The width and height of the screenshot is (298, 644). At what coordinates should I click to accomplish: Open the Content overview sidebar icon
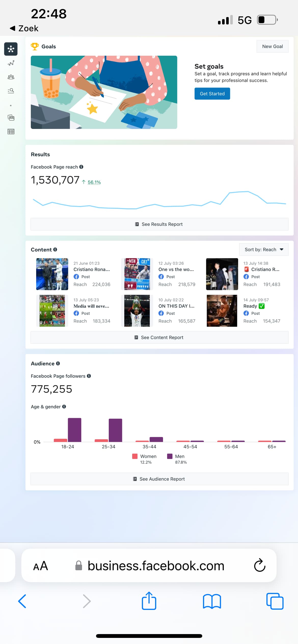(x=11, y=118)
